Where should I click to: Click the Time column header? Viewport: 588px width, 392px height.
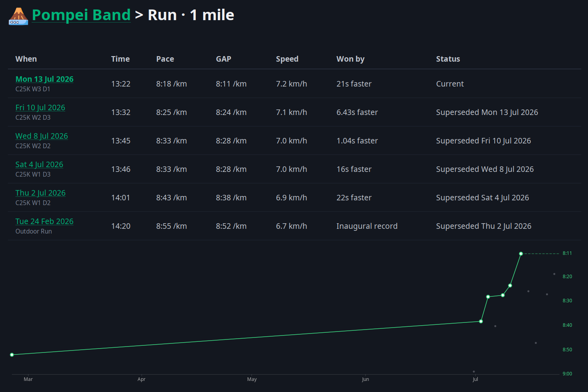click(120, 59)
